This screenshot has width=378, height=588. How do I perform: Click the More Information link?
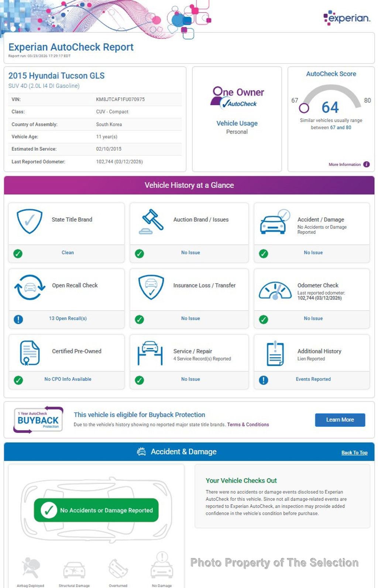(x=345, y=165)
